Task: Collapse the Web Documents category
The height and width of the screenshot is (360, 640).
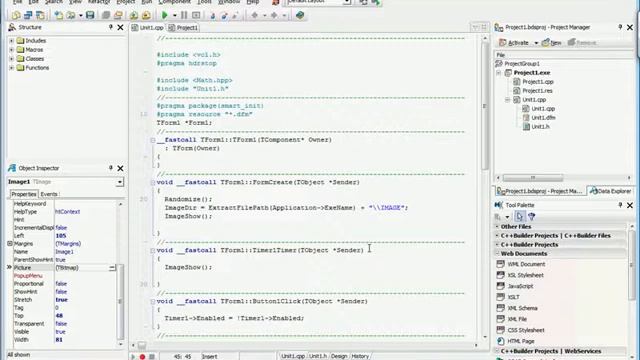Action: [x=498, y=253]
